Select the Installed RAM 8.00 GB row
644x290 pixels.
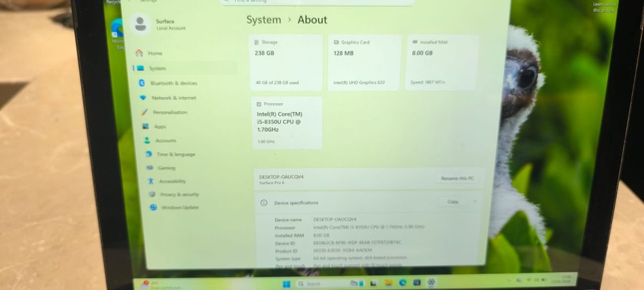[302, 235]
